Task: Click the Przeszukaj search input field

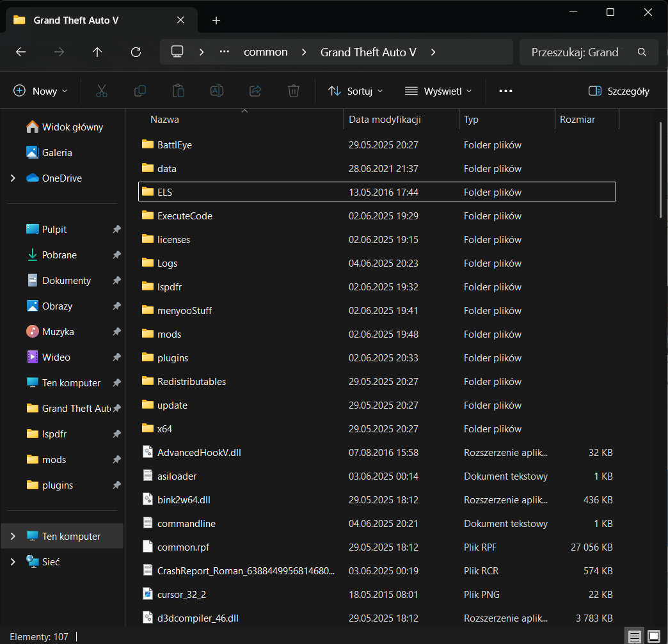Action: (576, 52)
